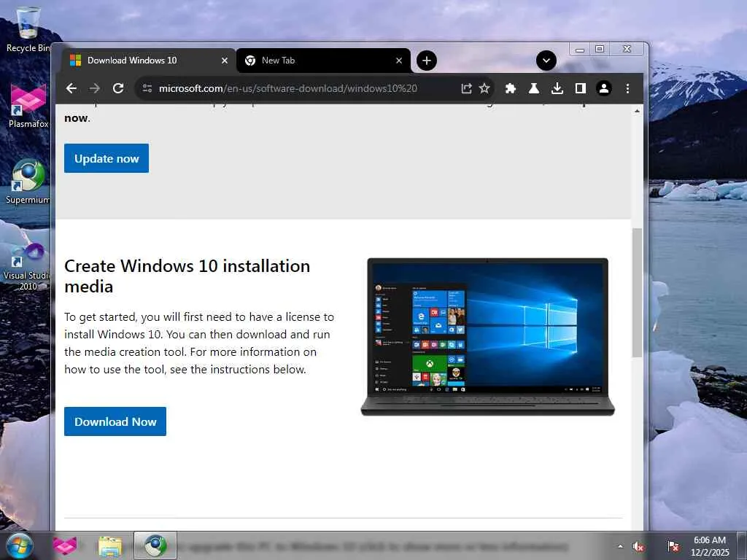Click the scrollbar up arrow
The width and height of the screenshot is (747, 560).
point(637,111)
